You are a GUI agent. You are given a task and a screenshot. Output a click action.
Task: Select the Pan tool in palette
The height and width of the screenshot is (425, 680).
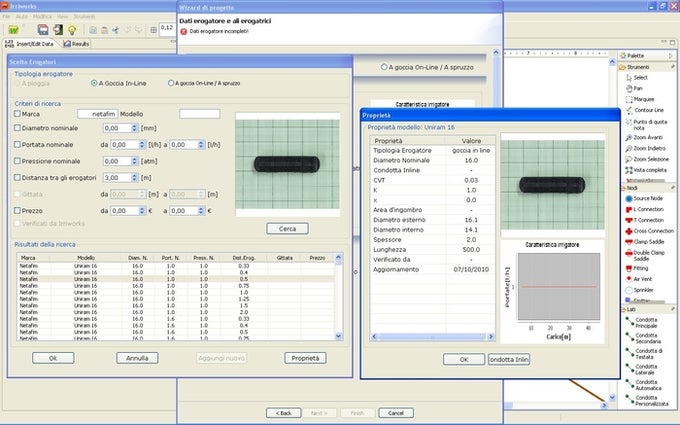pos(638,88)
